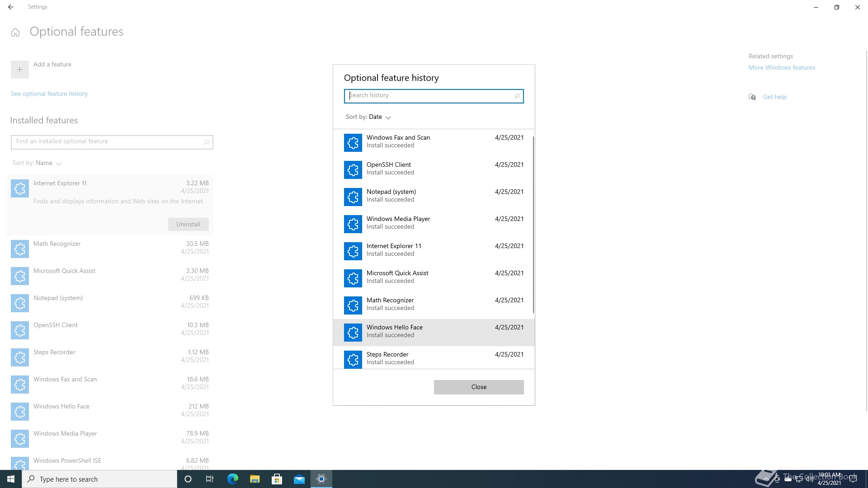
Task: Open the Mail app from the taskbar
Action: (299, 479)
